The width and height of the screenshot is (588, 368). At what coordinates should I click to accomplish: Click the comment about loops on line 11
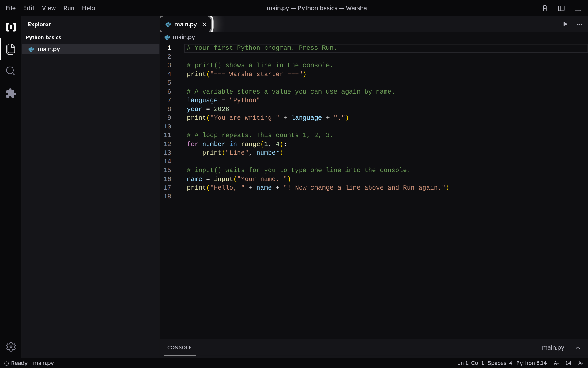[260, 135]
